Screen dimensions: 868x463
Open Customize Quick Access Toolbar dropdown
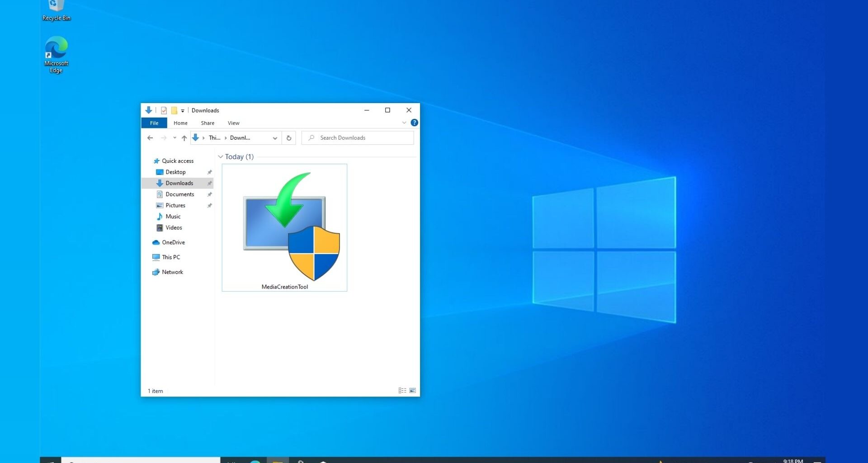pos(183,110)
